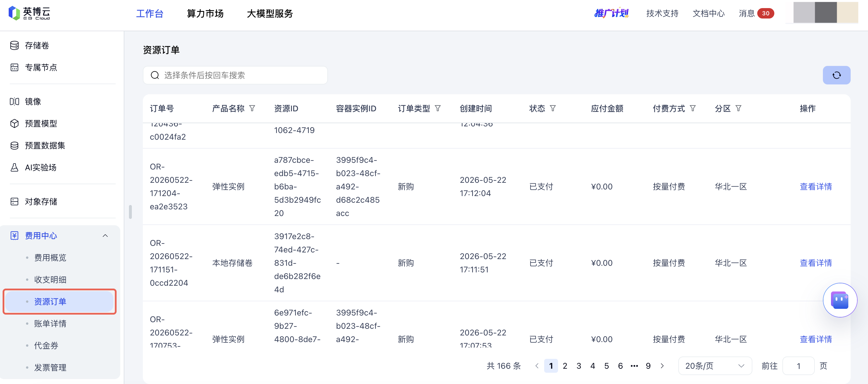View details for the 17:07:53 order
The image size is (868, 384).
click(x=815, y=339)
